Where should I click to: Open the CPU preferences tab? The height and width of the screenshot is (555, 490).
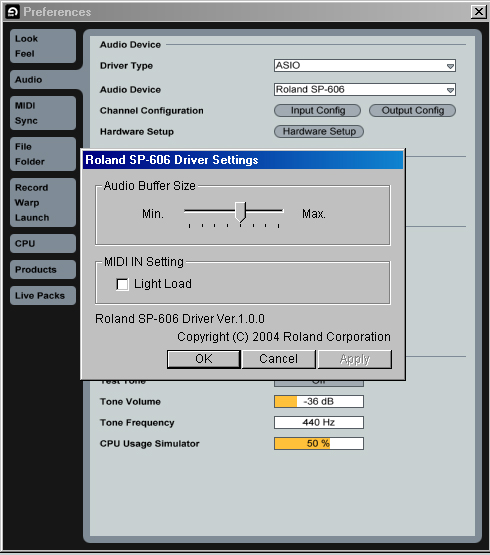[x=43, y=244]
